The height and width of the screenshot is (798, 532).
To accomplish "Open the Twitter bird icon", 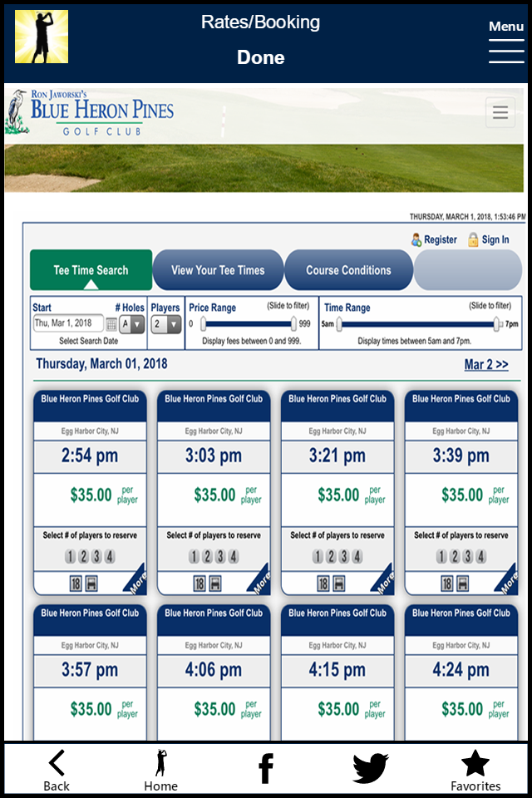I will (x=371, y=768).
